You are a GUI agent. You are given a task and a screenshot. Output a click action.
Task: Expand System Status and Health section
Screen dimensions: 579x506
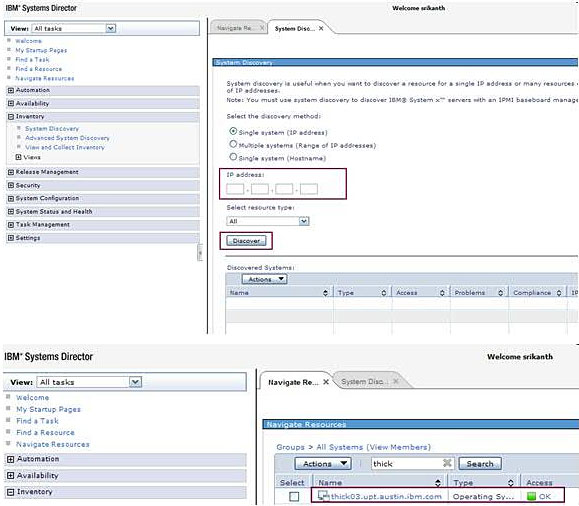pyautogui.click(x=11, y=212)
